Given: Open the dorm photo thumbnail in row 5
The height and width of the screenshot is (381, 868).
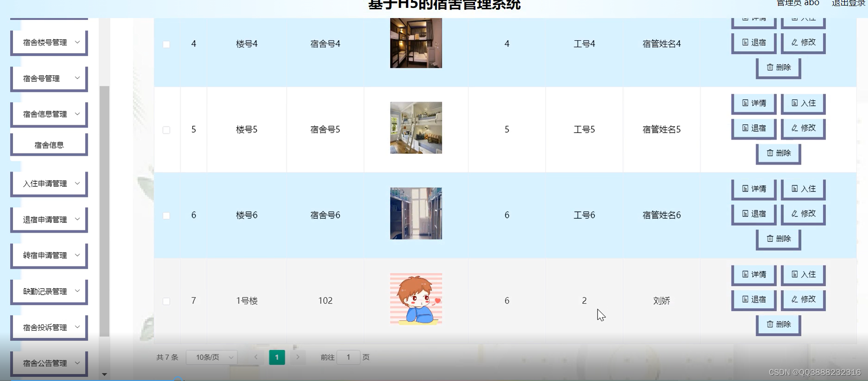Looking at the screenshot, I should click(416, 128).
